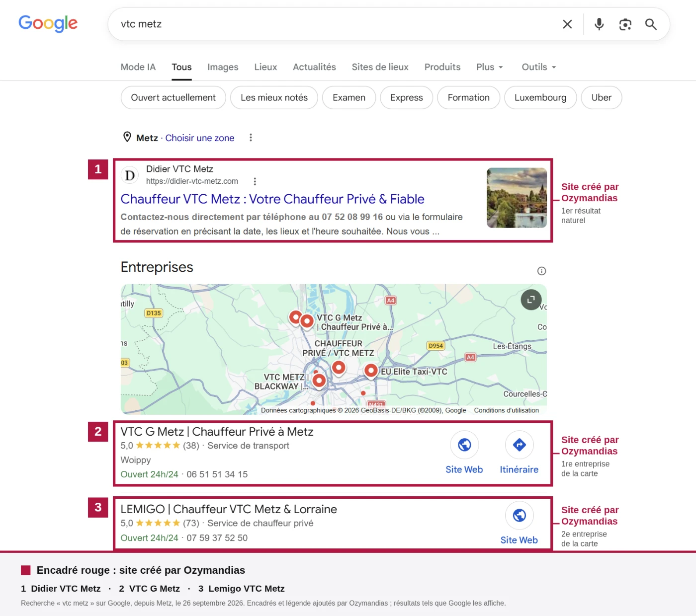Click the location pin icon beside Metz
696x616 pixels.
tap(127, 137)
